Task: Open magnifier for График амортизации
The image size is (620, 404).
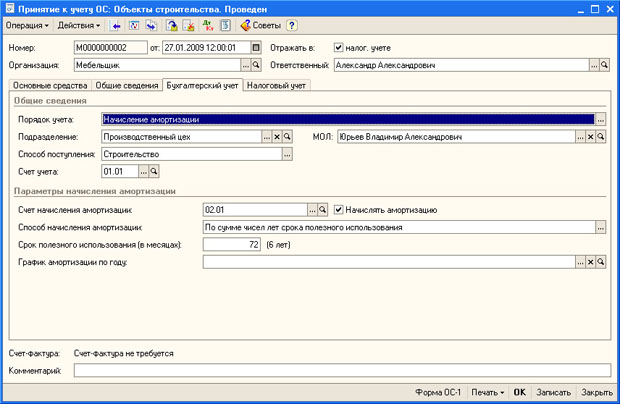Action: (x=601, y=262)
